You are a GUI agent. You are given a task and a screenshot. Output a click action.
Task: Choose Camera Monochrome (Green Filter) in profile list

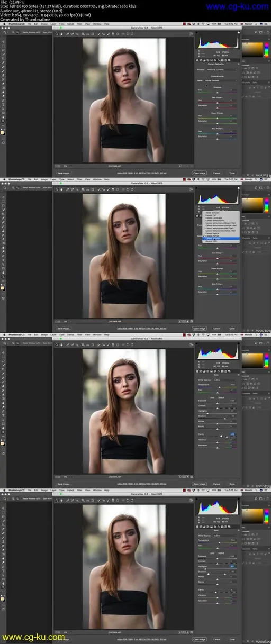[221, 223]
